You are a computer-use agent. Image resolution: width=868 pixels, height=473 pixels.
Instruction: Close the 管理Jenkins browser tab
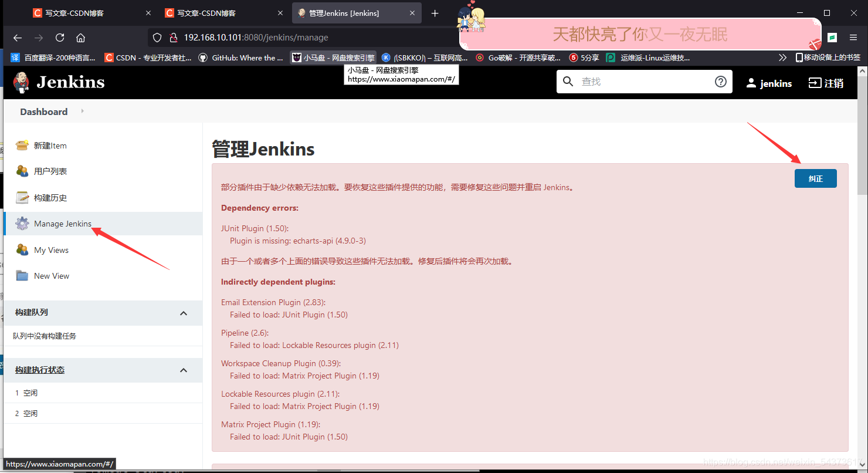tap(412, 13)
